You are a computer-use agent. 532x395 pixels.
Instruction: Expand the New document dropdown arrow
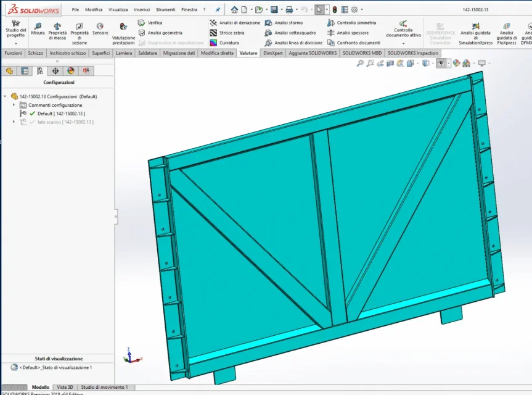[252, 9]
